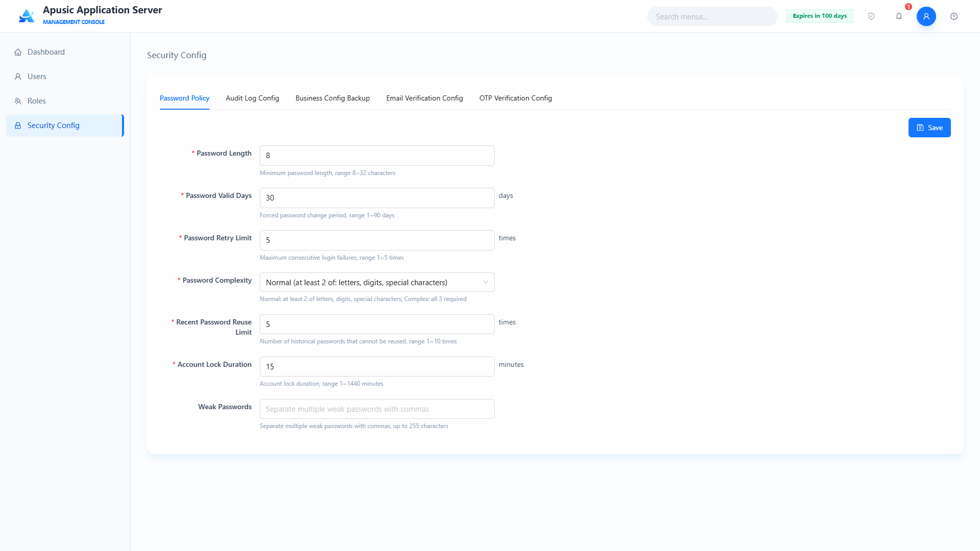Click the Dashboard home icon in sidebar

[18, 52]
